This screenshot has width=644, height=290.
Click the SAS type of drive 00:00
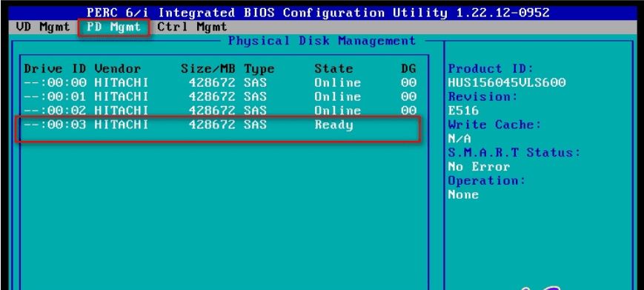(x=256, y=82)
